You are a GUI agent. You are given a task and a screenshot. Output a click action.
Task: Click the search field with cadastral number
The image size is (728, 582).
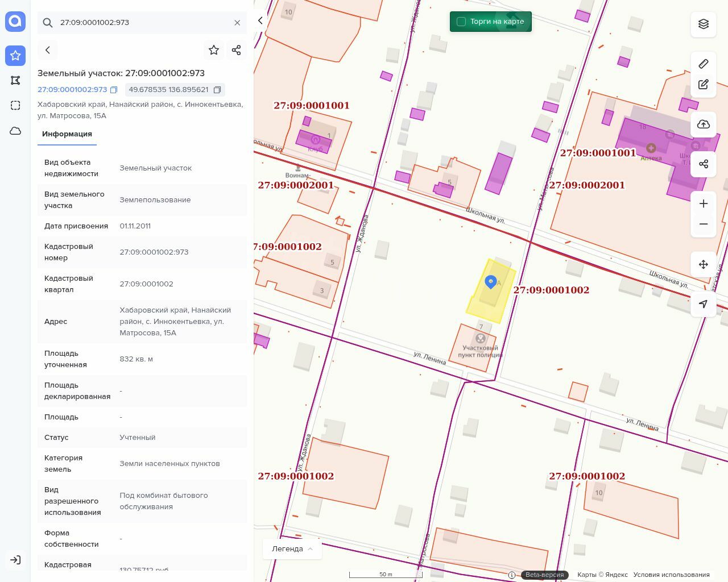[142, 23]
